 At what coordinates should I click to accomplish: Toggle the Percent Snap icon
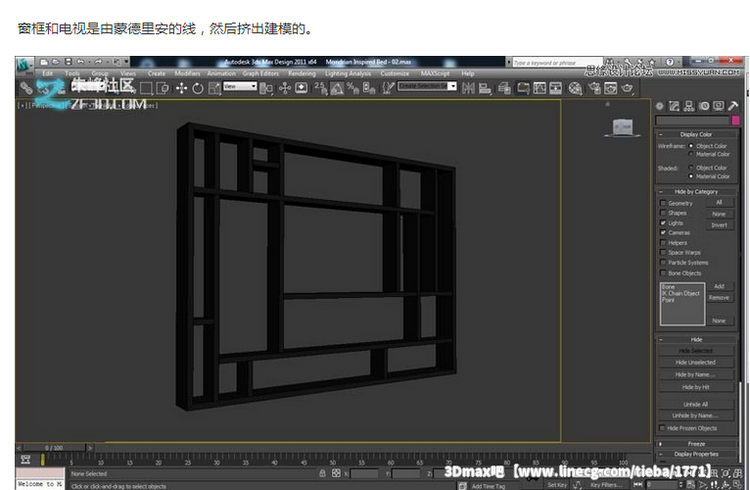point(353,88)
